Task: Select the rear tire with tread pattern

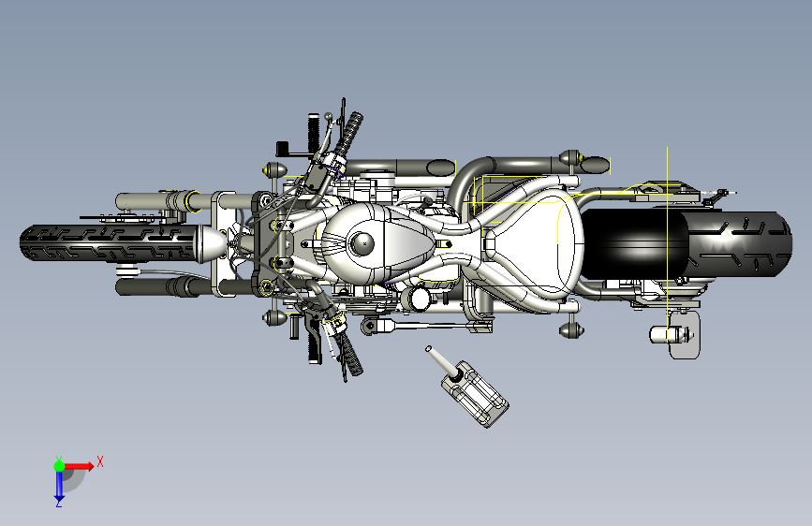Action: [740, 244]
